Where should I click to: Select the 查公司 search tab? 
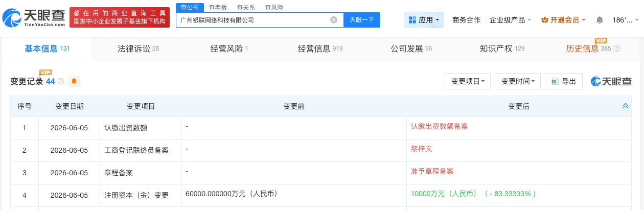tap(190, 8)
